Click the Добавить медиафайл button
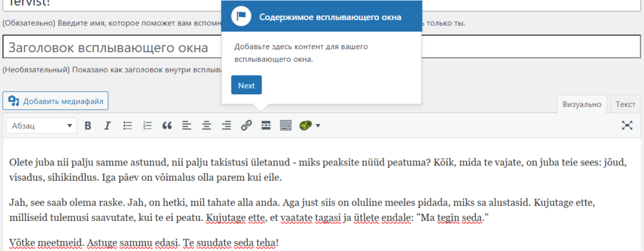Image resolution: width=644 pixels, height=251 pixels. point(55,101)
